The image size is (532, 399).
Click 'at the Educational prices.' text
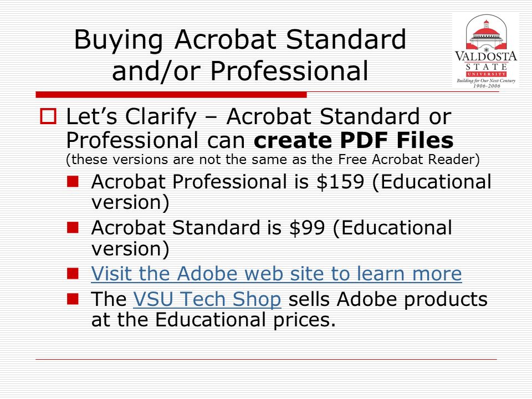(x=213, y=320)
